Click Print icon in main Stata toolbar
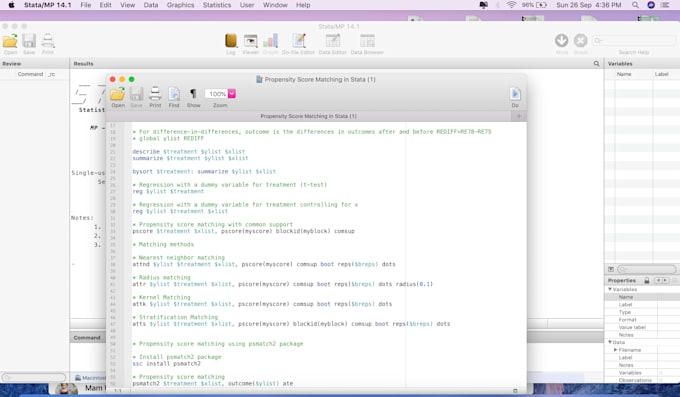Image resolution: width=680 pixels, height=397 pixels. click(x=48, y=41)
